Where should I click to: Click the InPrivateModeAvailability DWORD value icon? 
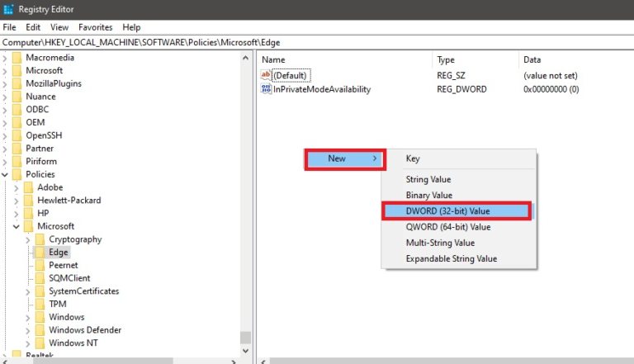(x=266, y=89)
